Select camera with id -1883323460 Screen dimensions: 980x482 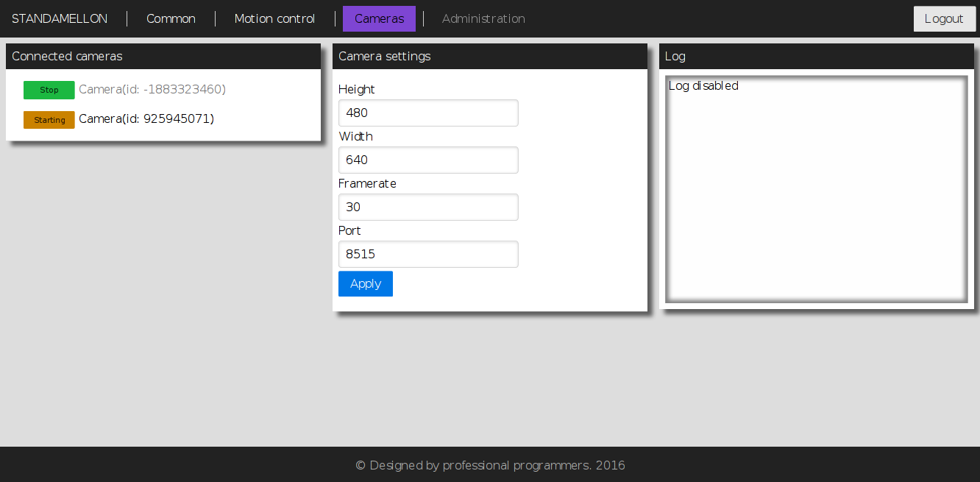click(x=152, y=89)
